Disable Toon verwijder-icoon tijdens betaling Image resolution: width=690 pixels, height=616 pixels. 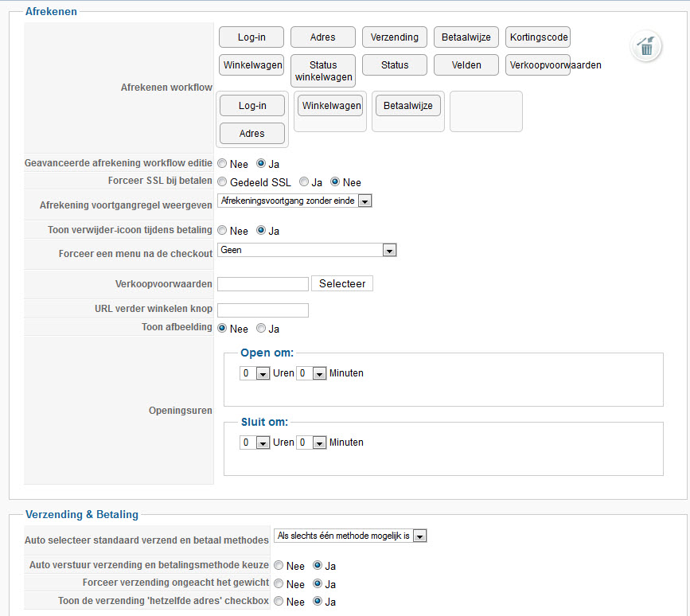223,231
